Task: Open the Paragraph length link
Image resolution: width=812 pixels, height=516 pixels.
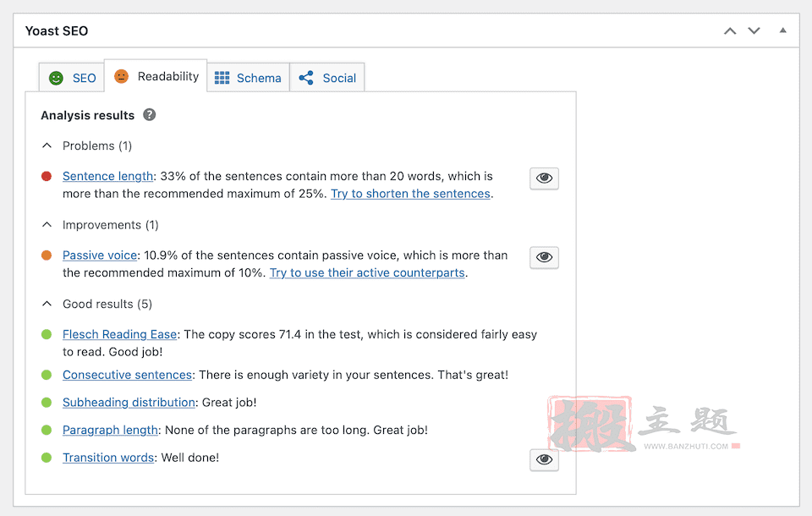Action: (110, 430)
